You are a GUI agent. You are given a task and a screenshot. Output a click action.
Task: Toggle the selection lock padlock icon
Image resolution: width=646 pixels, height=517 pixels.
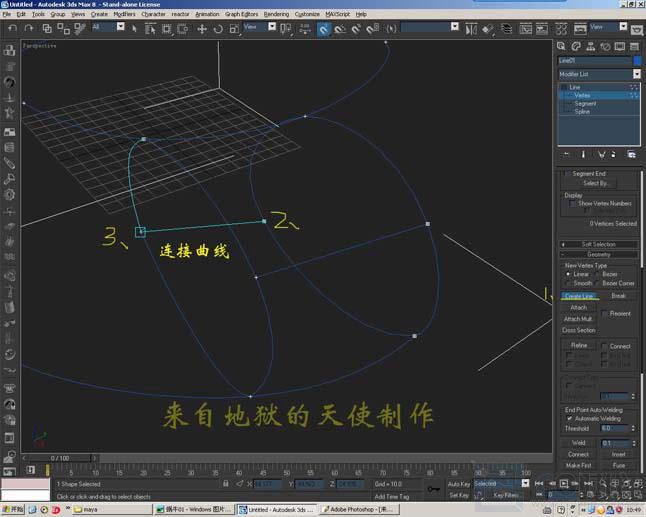tap(226, 484)
